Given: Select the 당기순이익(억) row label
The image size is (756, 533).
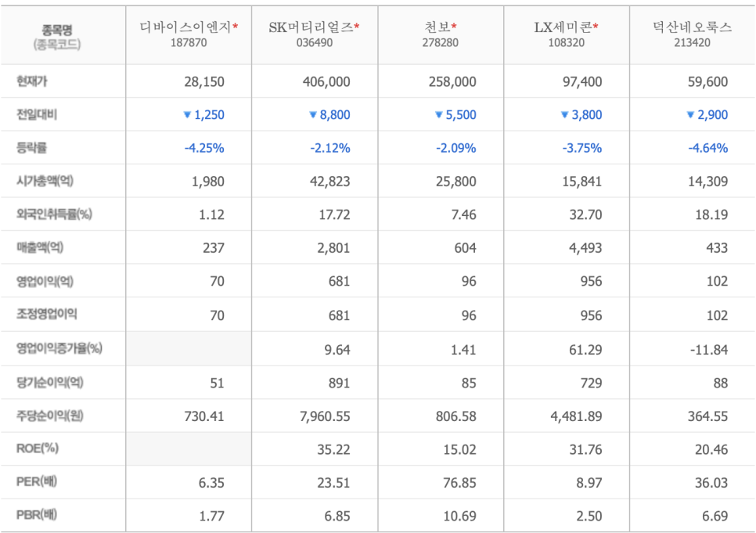Looking at the screenshot, I should tap(49, 382).
